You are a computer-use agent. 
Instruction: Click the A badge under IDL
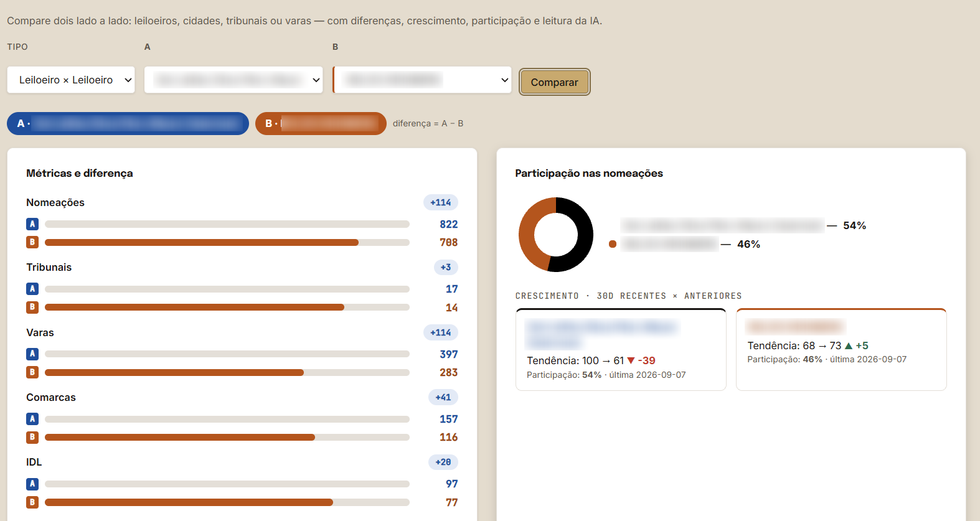point(32,484)
